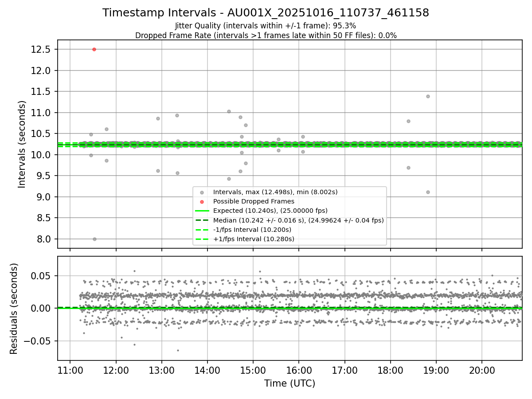Click the 19:00 tick label on the time axis
The image size is (532, 399).
coord(436,370)
